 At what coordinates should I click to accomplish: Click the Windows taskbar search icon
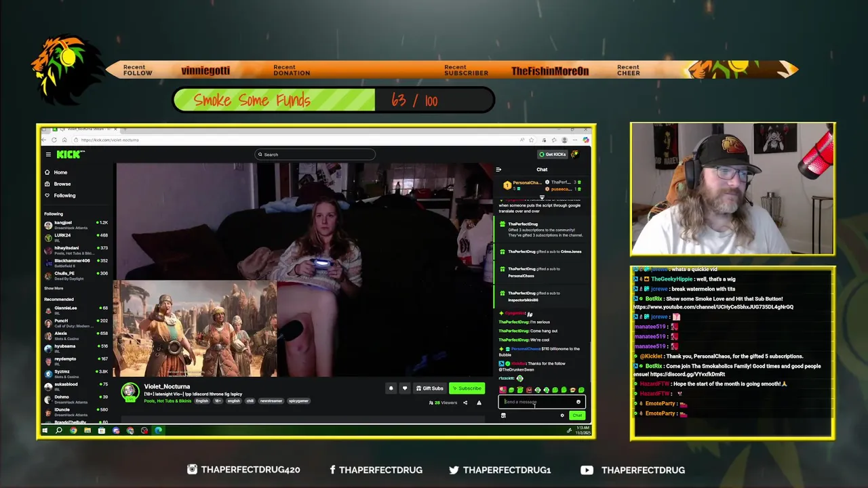[59, 430]
